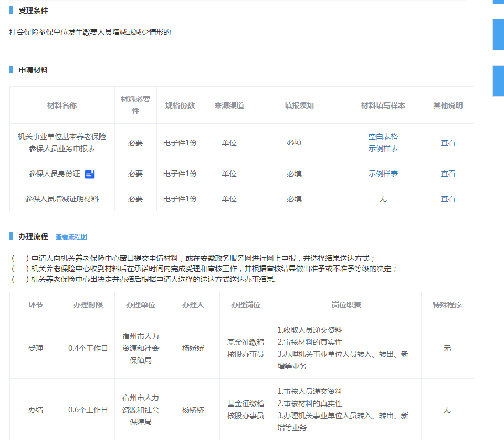Open 示例样表 for the 业务申报表 row

(x=383, y=148)
